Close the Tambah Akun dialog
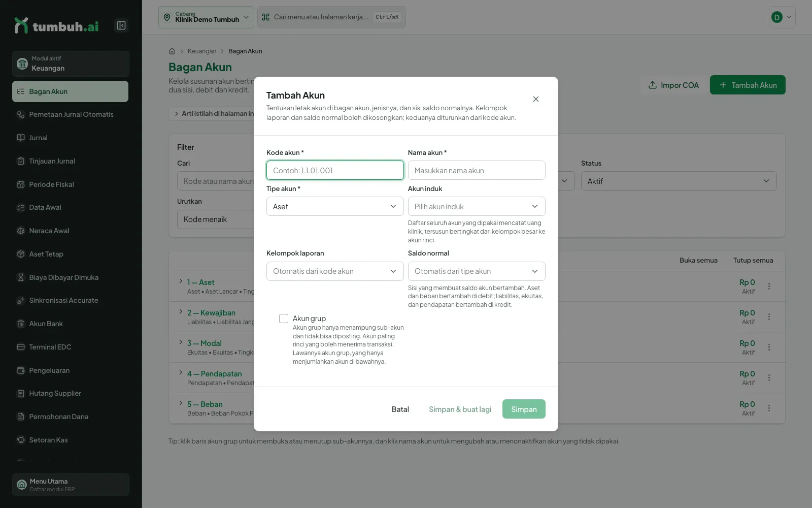 (x=536, y=99)
